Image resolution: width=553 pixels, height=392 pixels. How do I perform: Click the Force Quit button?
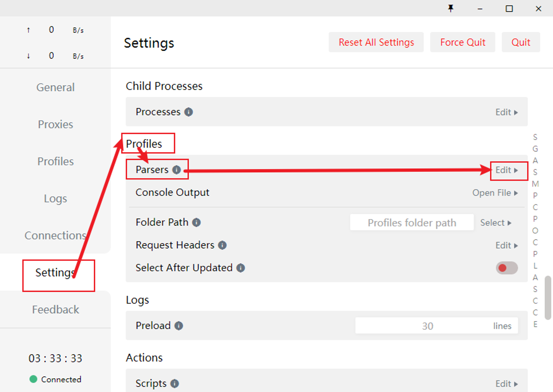pos(462,42)
